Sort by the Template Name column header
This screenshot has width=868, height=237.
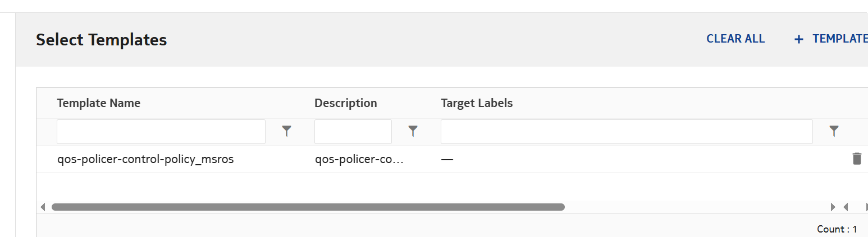(x=99, y=103)
